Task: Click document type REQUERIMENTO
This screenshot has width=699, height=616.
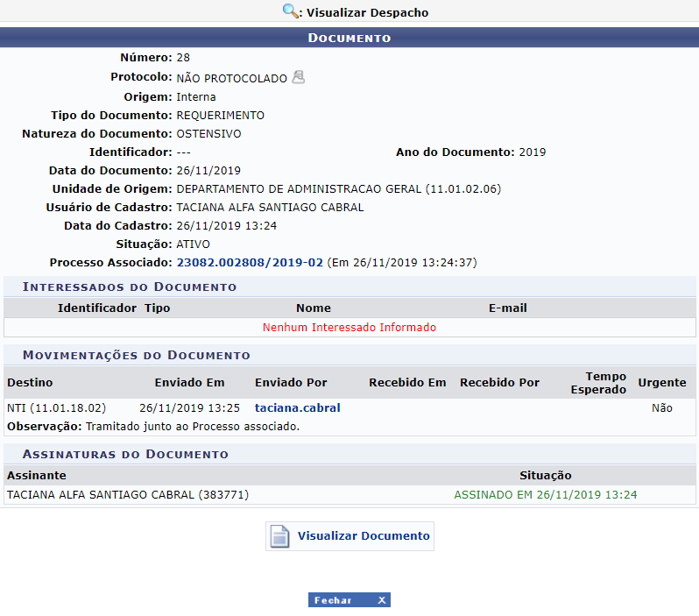Action: point(220,116)
